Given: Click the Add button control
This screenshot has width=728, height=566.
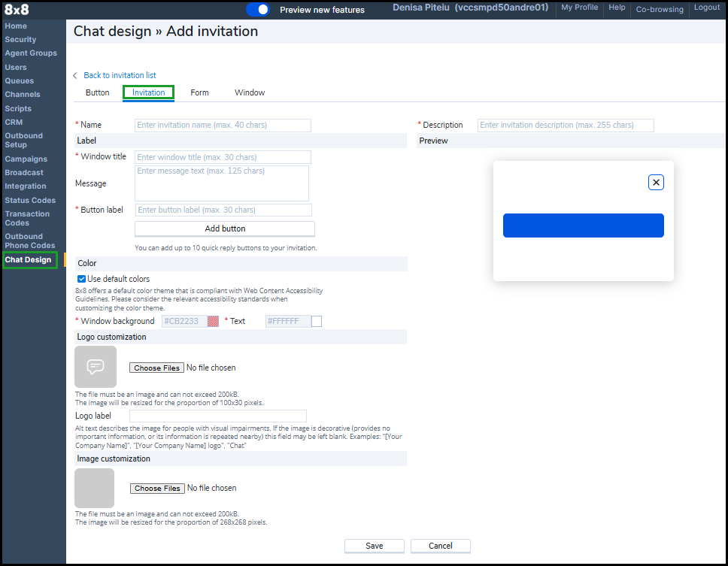Looking at the screenshot, I should [x=225, y=229].
